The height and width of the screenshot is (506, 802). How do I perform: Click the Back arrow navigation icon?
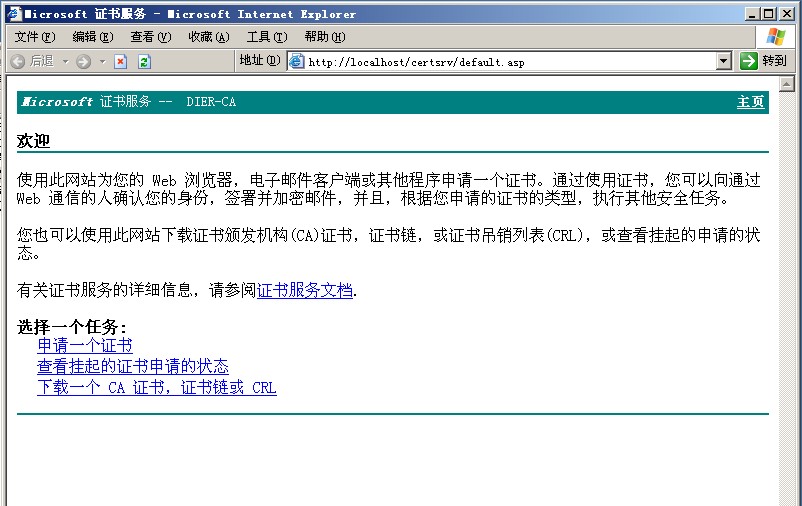18,62
